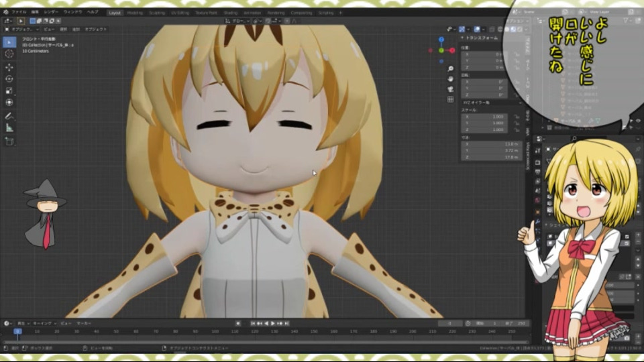Open the viewport オブジェクト menu

96,29
